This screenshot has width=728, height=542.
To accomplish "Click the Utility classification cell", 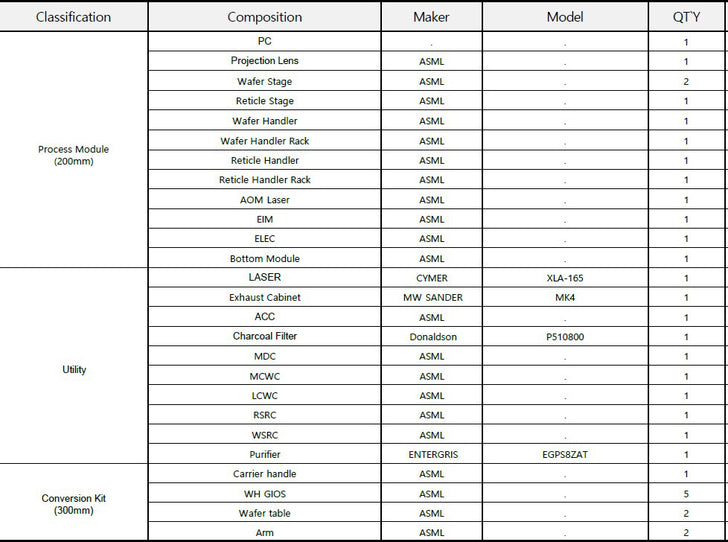I will click(x=73, y=366).
